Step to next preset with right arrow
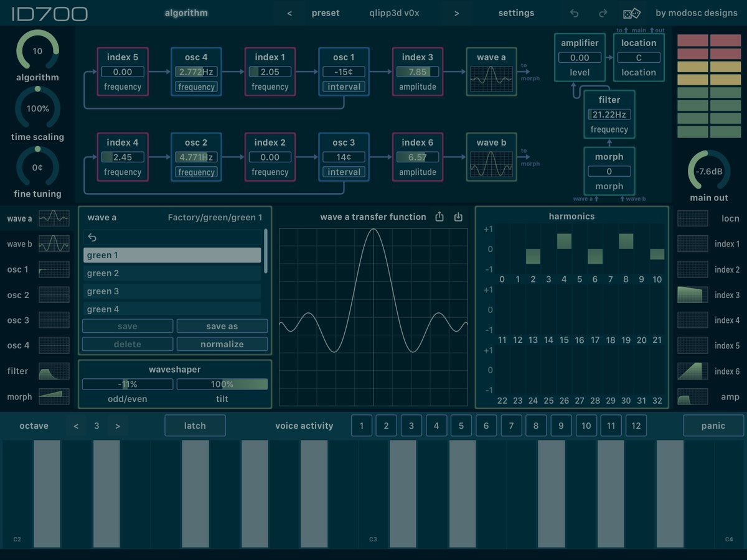 pyautogui.click(x=456, y=12)
